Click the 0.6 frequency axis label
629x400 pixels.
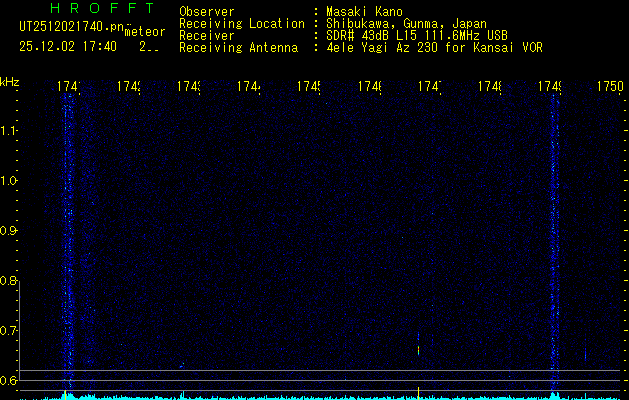tap(10, 381)
